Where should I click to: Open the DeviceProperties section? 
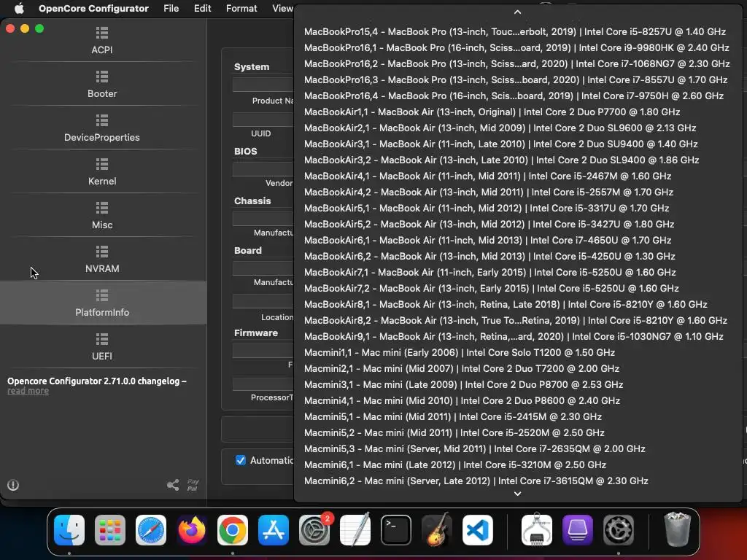click(x=102, y=128)
